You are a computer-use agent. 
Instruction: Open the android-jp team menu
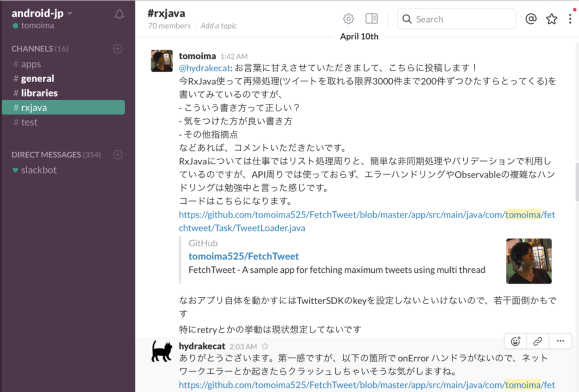[x=42, y=13]
